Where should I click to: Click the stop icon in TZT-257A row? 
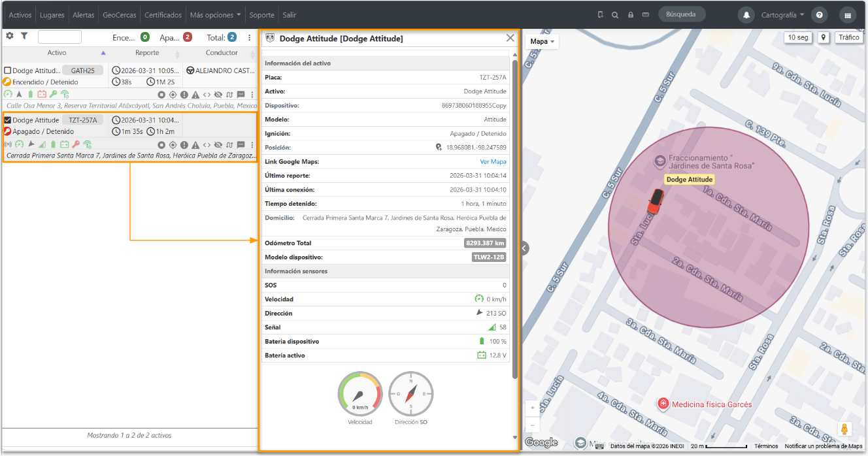(x=161, y=144)
